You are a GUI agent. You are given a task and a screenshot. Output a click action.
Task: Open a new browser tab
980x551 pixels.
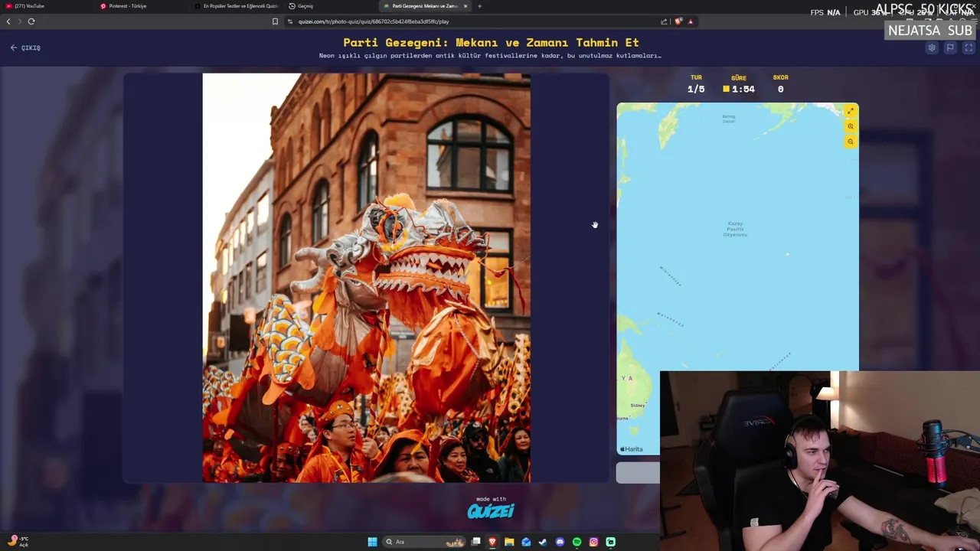[x=480, y=6]
